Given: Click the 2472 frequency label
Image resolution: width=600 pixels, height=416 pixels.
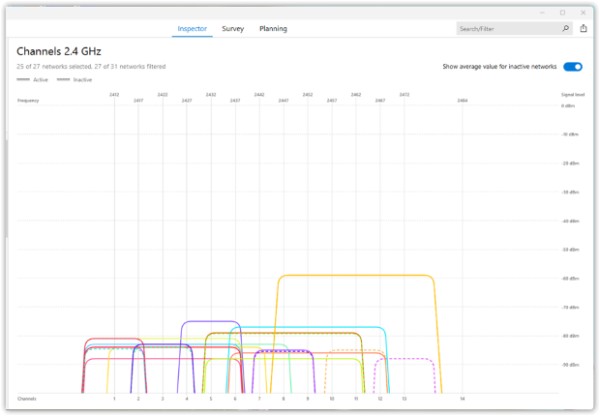Looking at the screenshot, I should [x=404, y=95].
